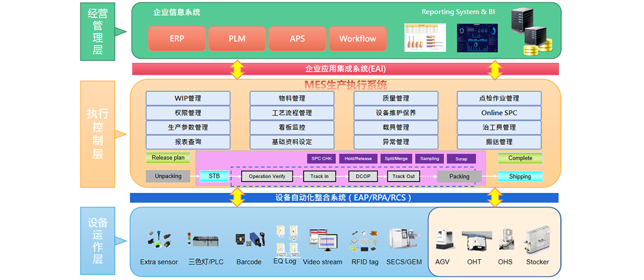Select the 三色灯/PLC device icon
Viewport: 644px width, 280px height.
pos(206,242)
